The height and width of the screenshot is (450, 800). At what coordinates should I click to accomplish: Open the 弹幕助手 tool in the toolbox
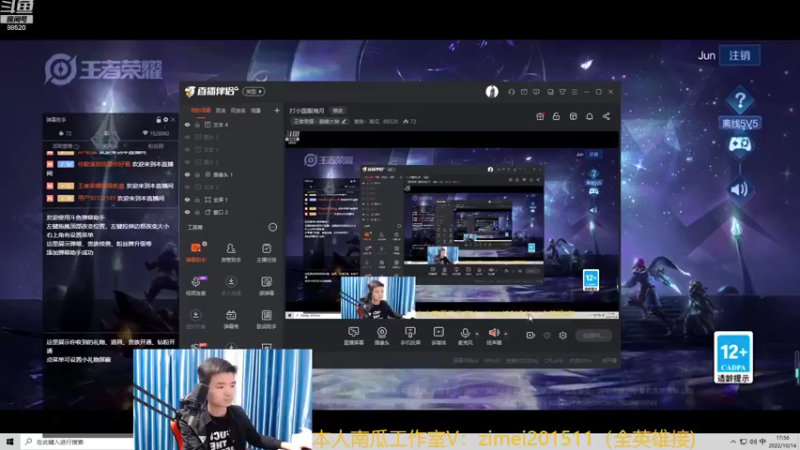click(x=195, y=253)
